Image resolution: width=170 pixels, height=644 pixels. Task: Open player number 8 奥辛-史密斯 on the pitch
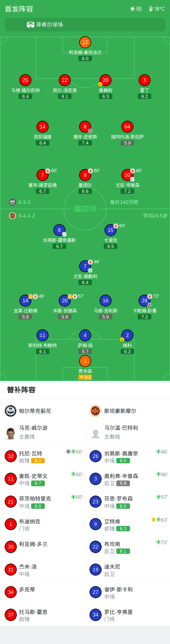click(x=85, y=127)
